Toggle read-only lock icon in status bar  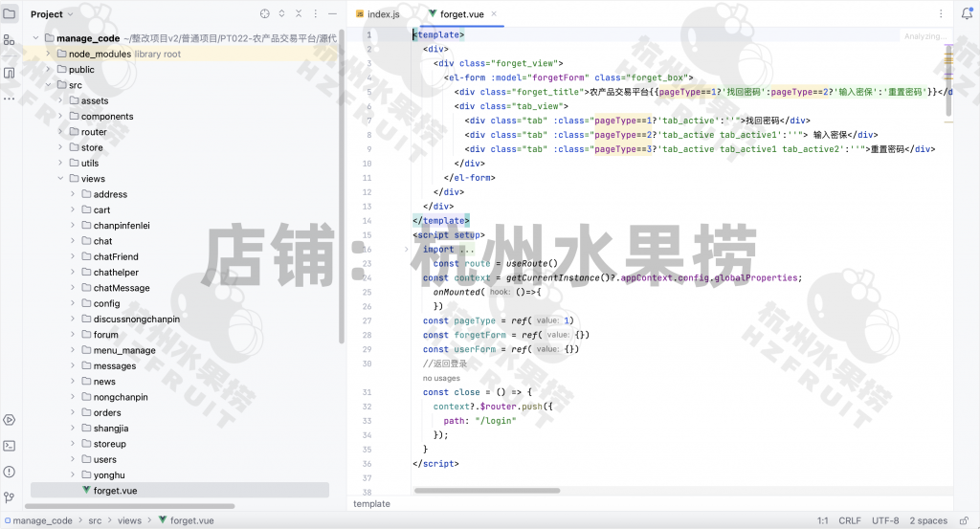coord(965,520)
